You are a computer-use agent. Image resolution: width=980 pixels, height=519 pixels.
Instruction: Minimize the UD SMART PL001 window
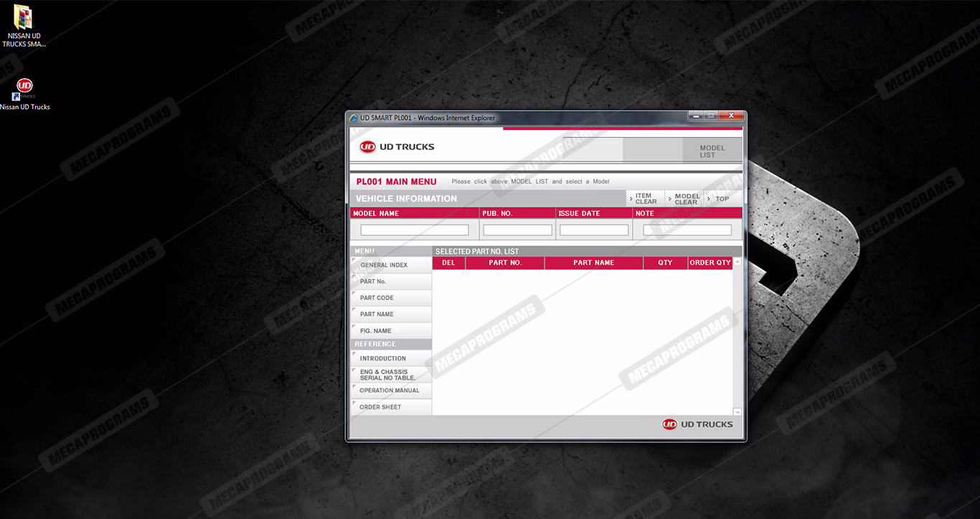point(696,116)
